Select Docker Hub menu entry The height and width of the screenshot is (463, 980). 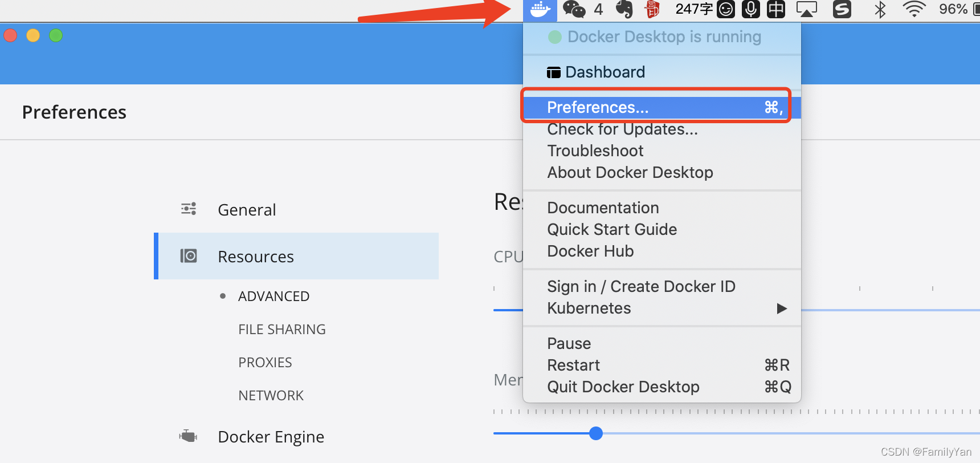click(662, 251)
